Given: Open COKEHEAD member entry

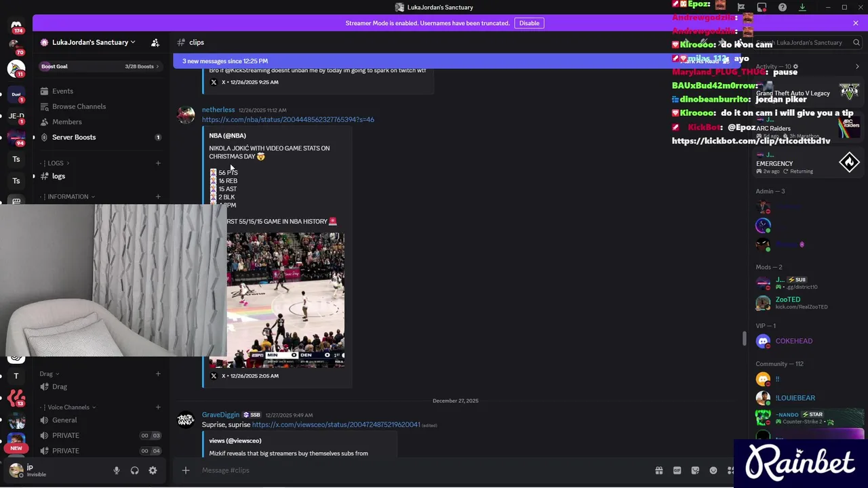Looking at the screenshot, I should 807,341.
